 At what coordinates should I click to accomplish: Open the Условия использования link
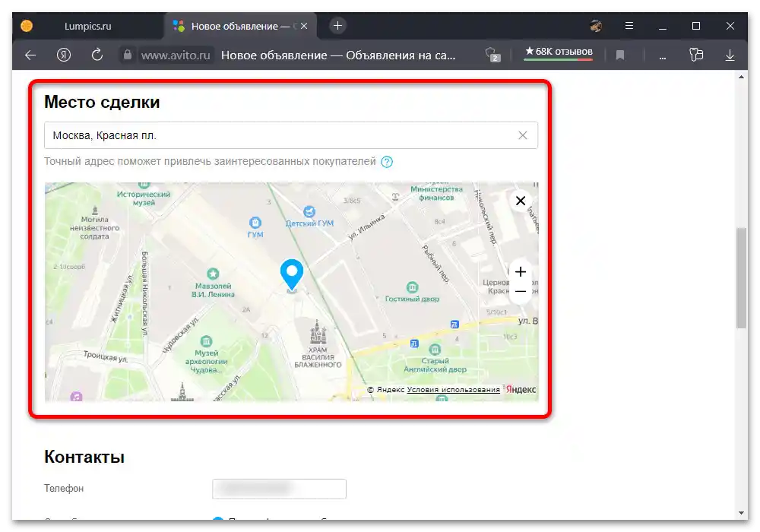coord(454,388)
